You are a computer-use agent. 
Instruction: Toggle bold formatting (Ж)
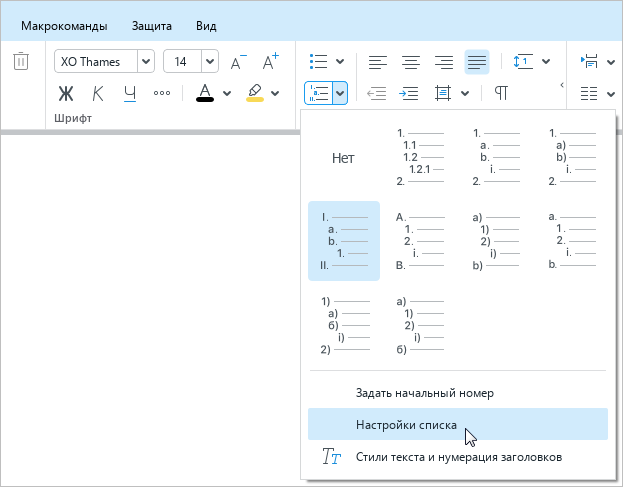[67, 94]
